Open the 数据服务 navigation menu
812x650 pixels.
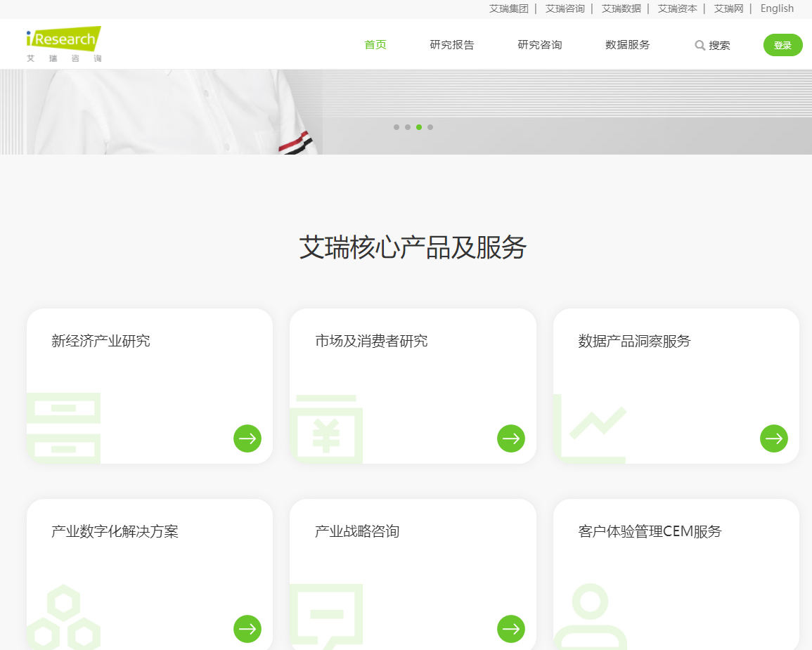point(627,45)
